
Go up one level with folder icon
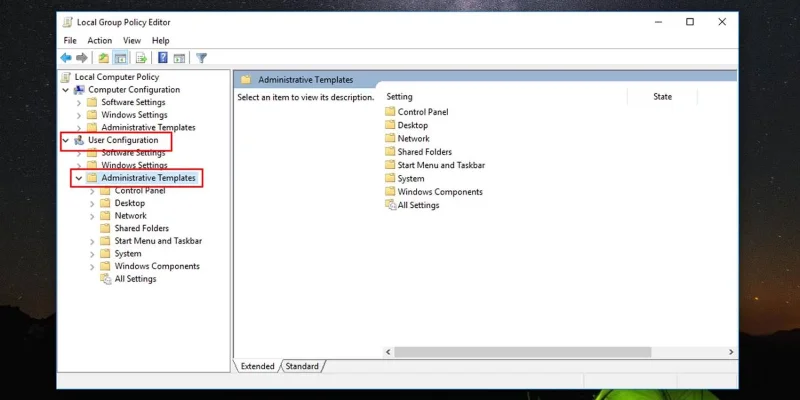click(104, 58)
